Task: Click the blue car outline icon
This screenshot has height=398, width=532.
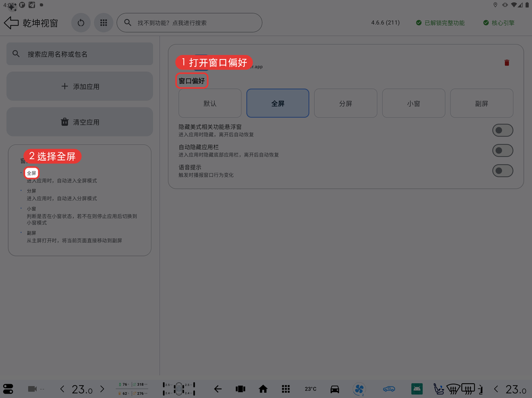Action: click(389, 389)
